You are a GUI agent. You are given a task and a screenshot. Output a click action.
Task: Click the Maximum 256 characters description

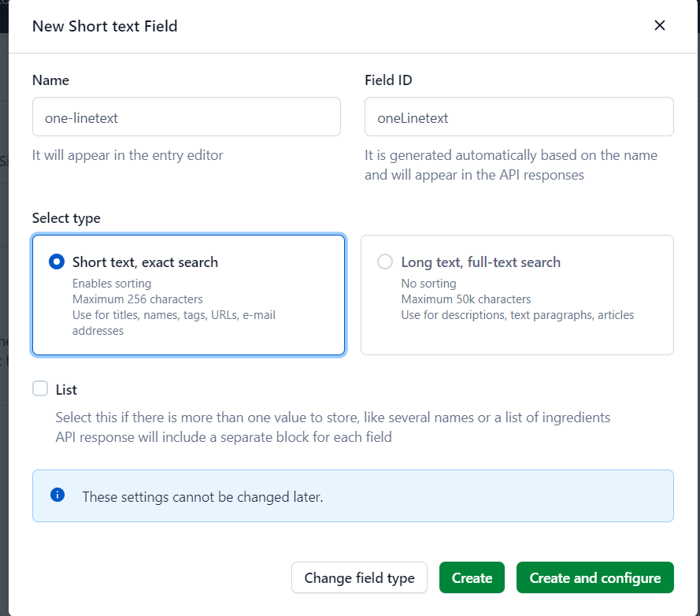tap(137, 299)
